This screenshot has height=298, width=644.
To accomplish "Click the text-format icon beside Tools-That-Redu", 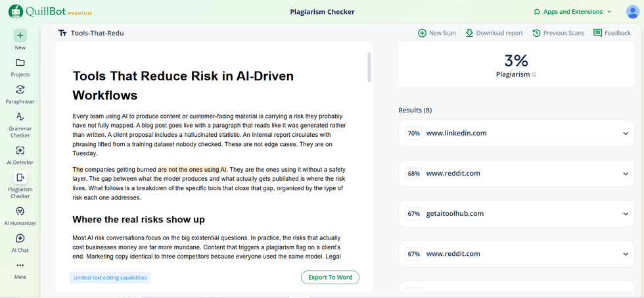I will (62, 34).
